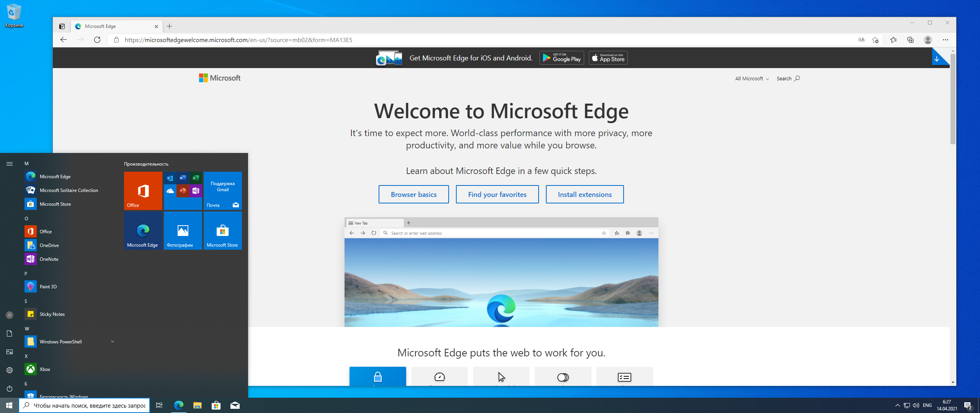Click the Power icon in Start menu
The height and width of the screenshot is (413, 980).
(x=10, y=389)
